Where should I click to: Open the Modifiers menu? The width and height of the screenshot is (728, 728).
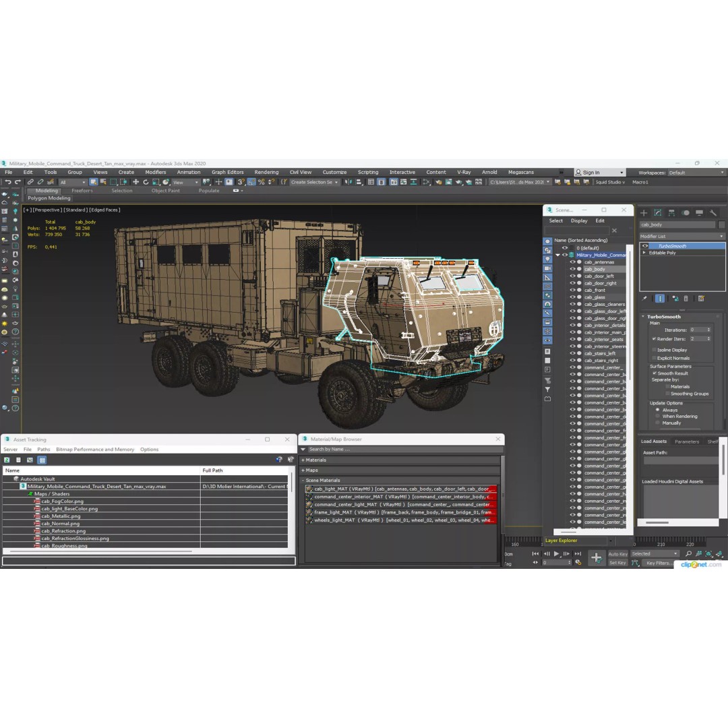click(x=156, y=173)
